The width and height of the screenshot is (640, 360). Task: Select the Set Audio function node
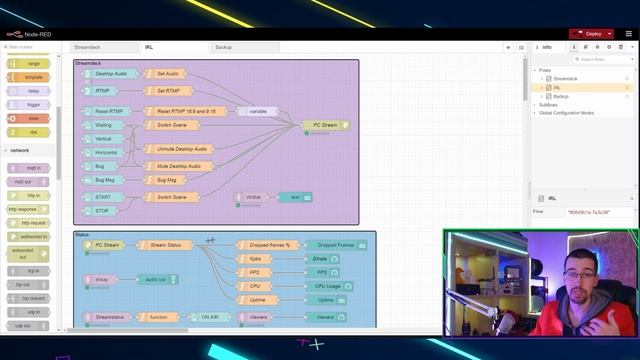point(165,74)
